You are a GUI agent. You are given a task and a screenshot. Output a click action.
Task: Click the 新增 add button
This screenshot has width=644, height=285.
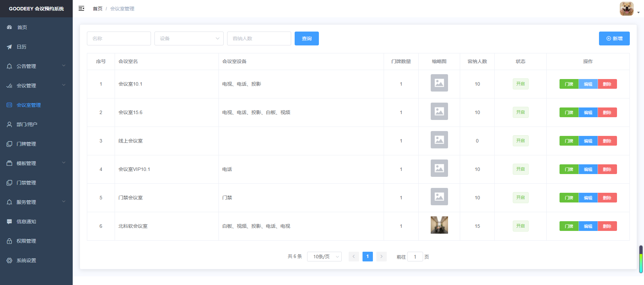coord(614,38)
